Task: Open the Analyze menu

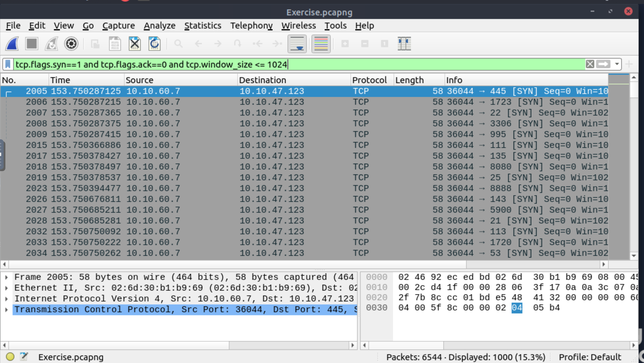Action: pyautogui.click(x=160, y=26)
